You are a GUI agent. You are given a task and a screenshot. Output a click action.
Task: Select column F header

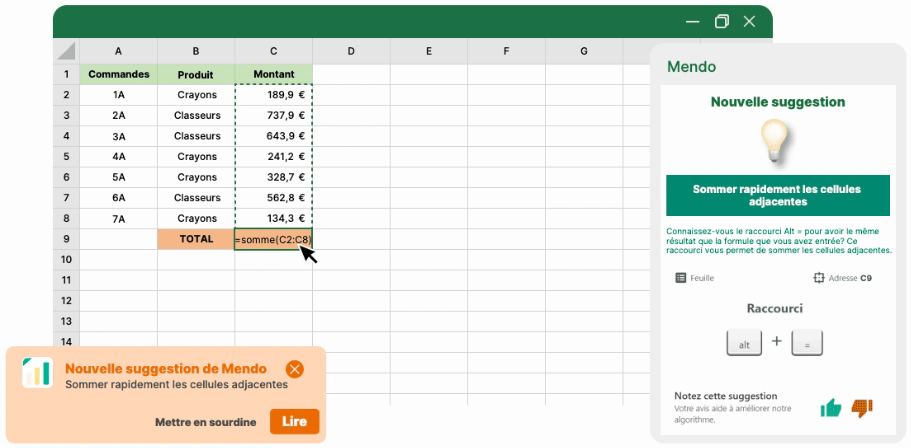click(506, 51)
